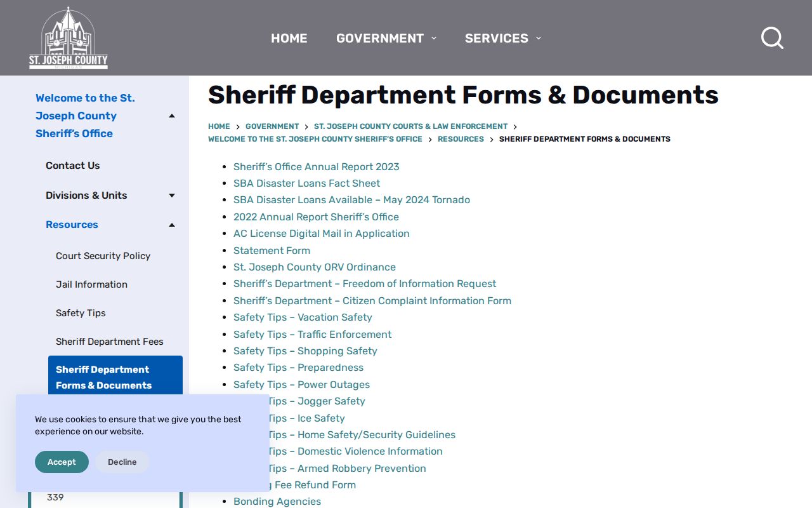Open Safety Tips – Power Outages

302,385
